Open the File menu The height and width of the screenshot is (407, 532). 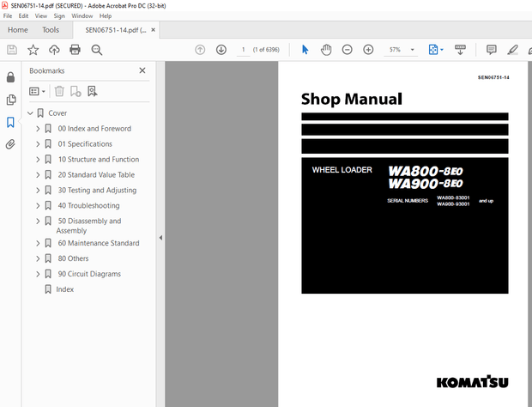click(8, 16)
